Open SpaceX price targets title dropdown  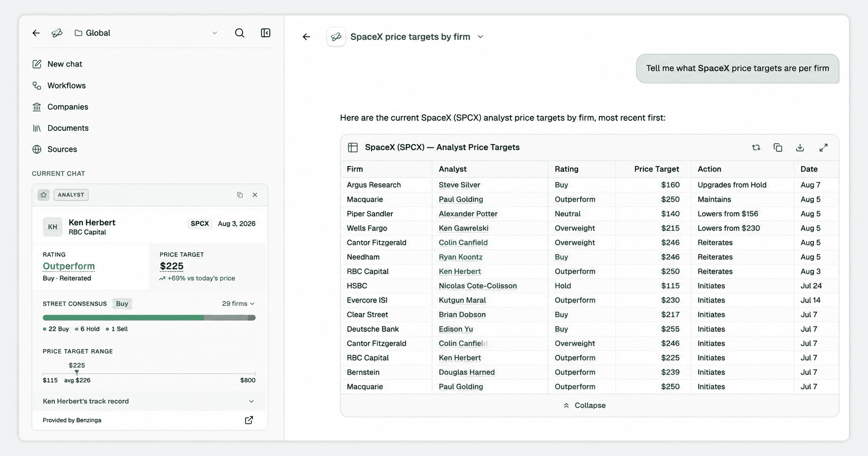480,37
